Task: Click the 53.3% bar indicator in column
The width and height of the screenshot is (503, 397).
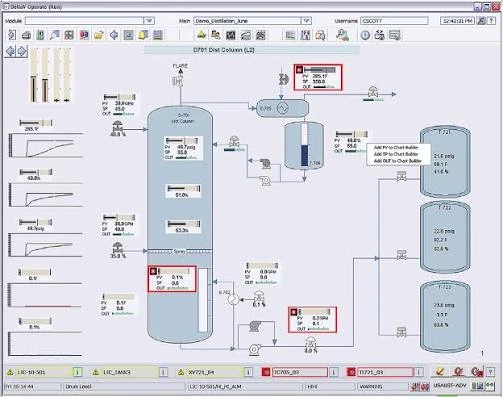Action: tap(183, 224)
